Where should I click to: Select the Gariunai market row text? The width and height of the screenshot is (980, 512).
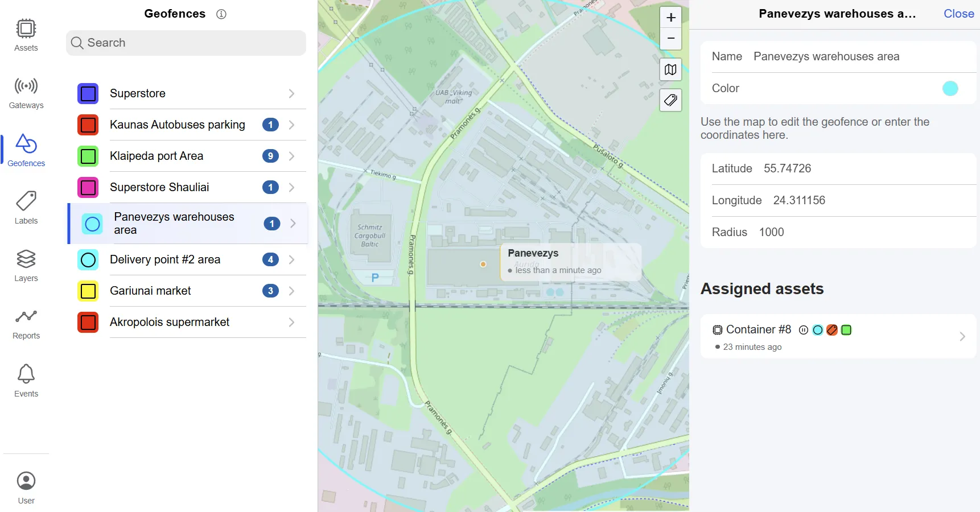point(150,291)
